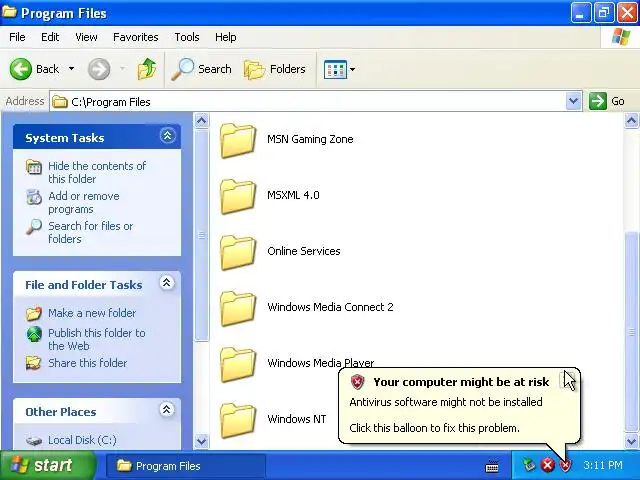Click Share this folder link

(87, 363)
